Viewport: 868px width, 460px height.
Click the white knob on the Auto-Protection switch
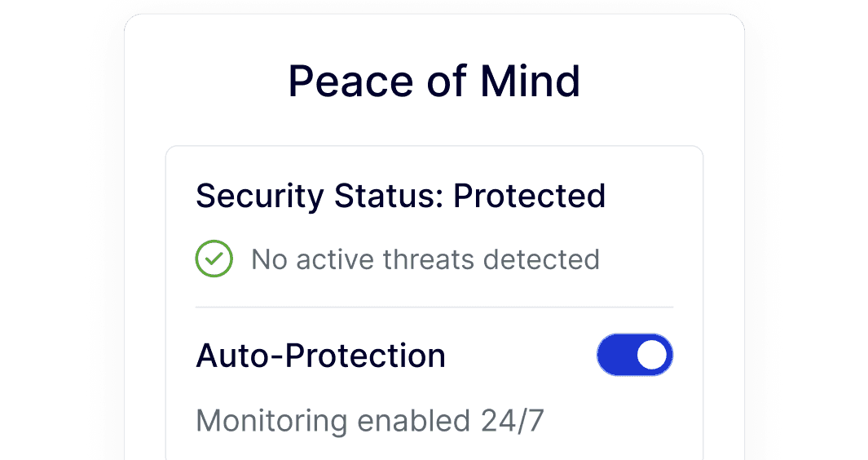click(x=652, y=355)
